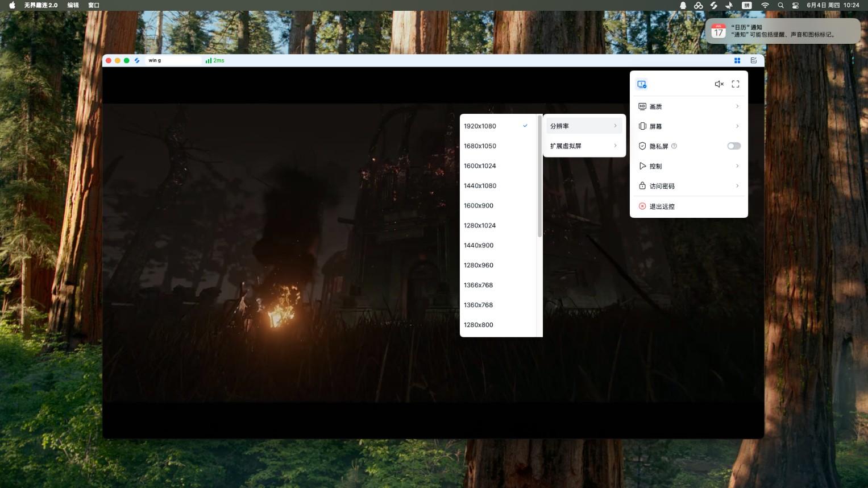Click the resolution list scrollbar

[x=539, y=176]
